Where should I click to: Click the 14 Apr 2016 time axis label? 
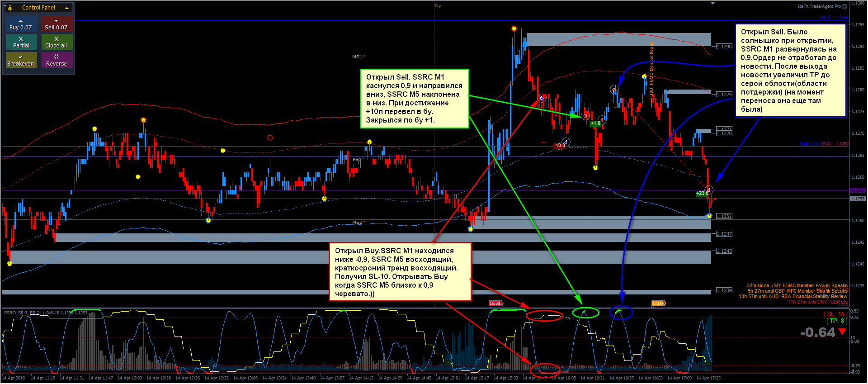tap(14, 378)
